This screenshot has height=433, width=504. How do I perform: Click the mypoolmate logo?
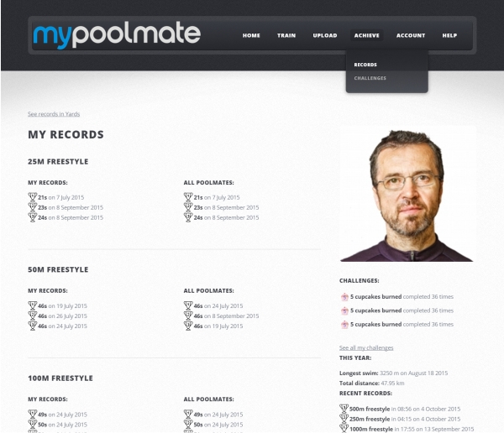click(x=117, y=34)
